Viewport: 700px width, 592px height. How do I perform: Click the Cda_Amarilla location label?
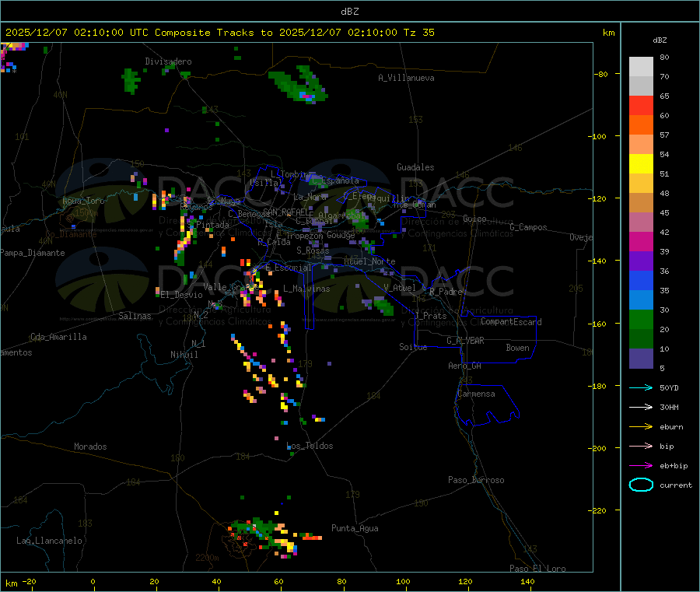click(x=58, y=337)
